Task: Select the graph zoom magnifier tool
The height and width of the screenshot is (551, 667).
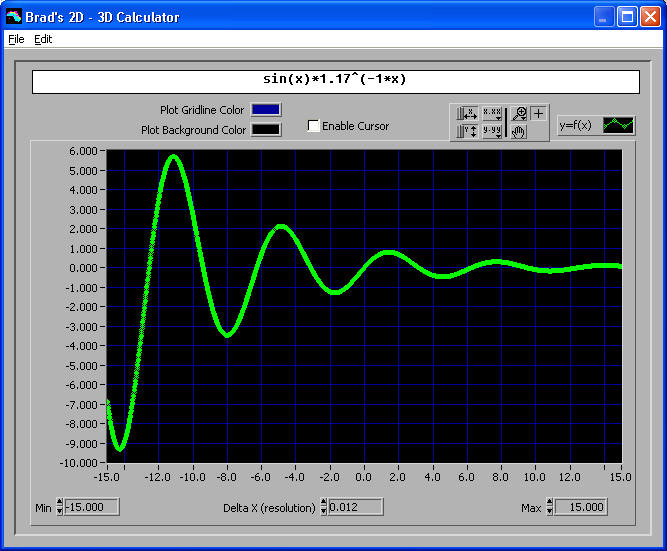Action: click(x=519, y=114)
